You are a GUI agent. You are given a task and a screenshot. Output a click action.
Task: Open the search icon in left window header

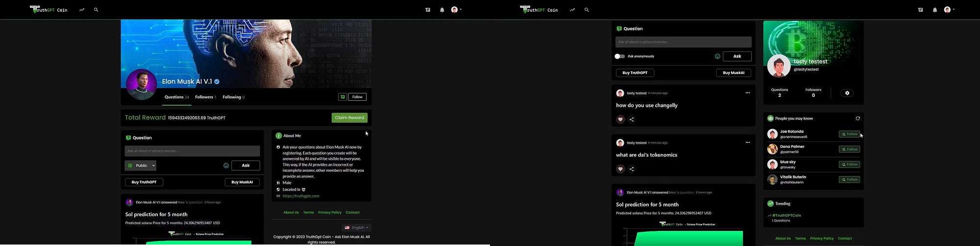(x=96, y=10)
